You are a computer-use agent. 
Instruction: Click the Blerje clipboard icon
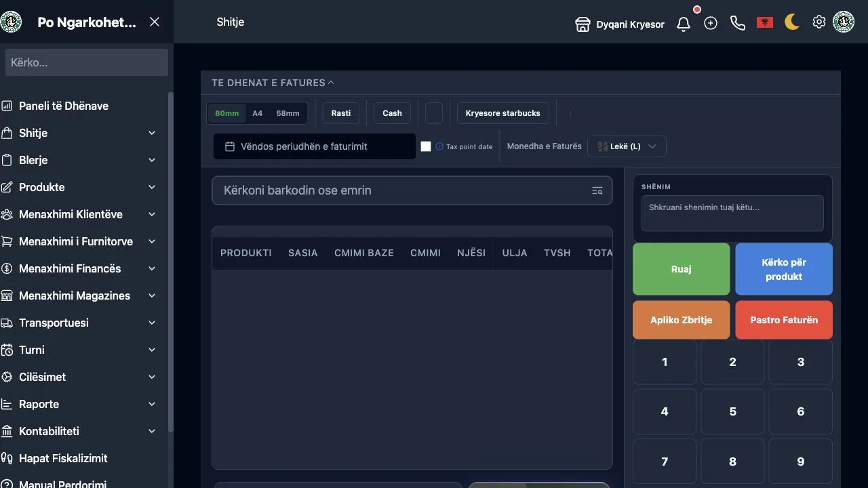click(x=7, y=160)
